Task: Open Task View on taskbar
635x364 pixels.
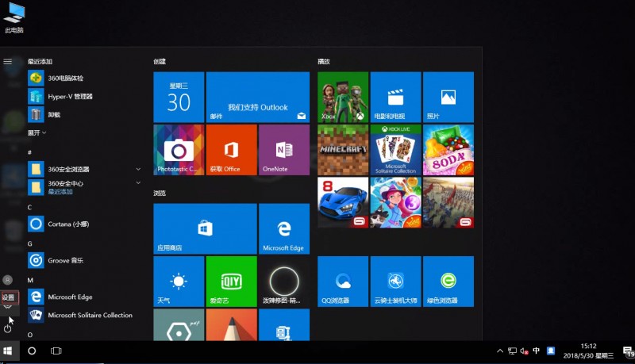Action: tap(56, 351)
